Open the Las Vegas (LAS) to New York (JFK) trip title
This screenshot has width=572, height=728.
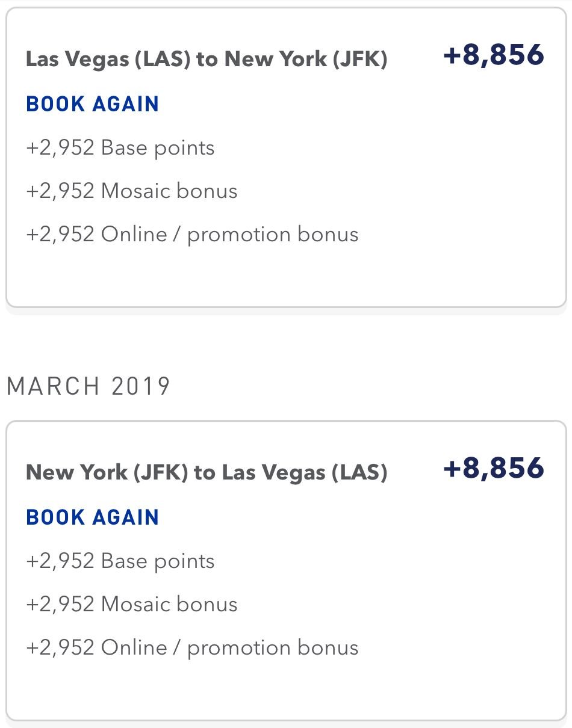(206, 60)
